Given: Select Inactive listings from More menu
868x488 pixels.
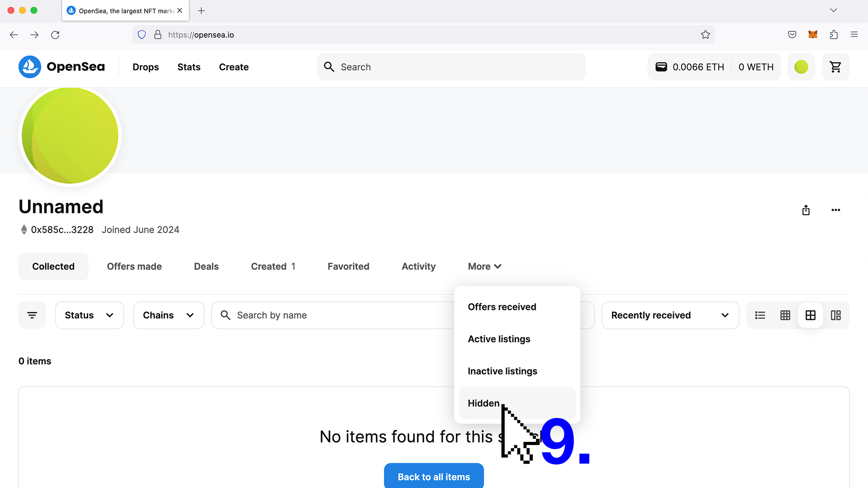Looking at the screenshot, I should pos(517,371).
